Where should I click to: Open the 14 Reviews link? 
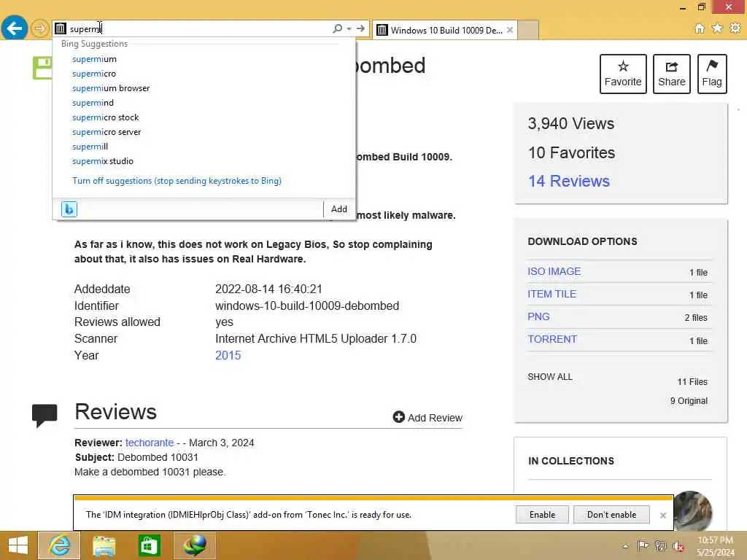(569, 181)
